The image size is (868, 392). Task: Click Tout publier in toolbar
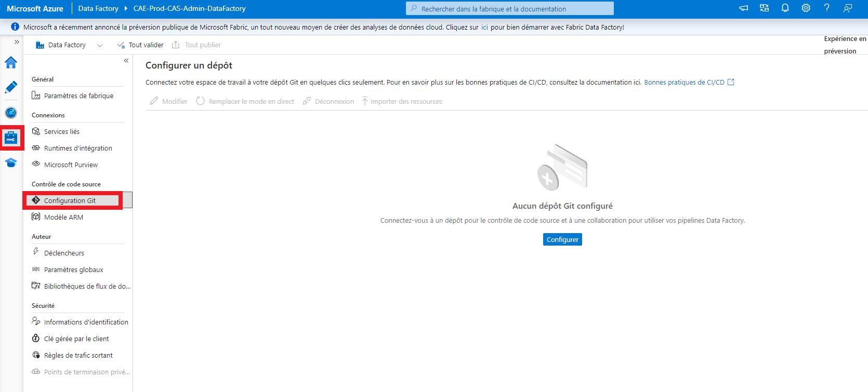[196, 45]
